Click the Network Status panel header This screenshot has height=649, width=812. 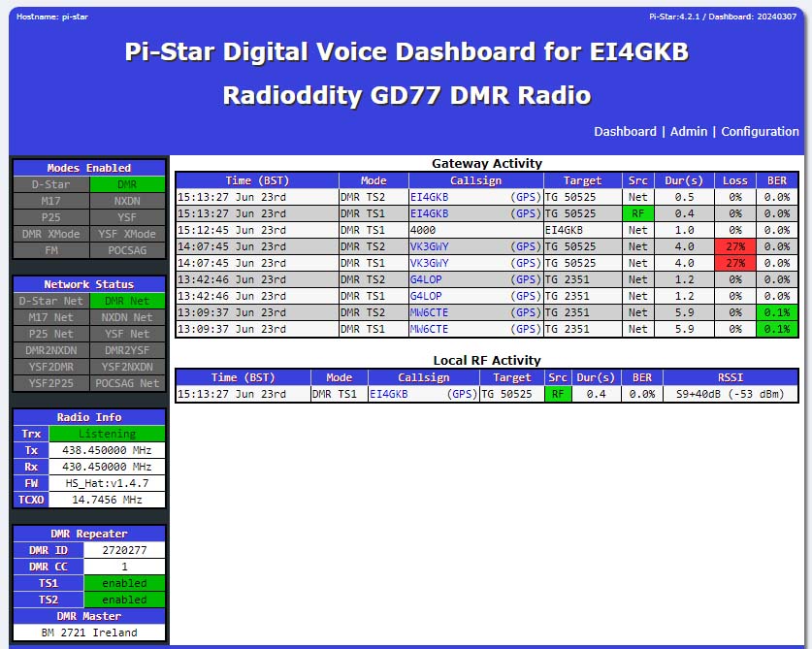click(x=89, y=285)
